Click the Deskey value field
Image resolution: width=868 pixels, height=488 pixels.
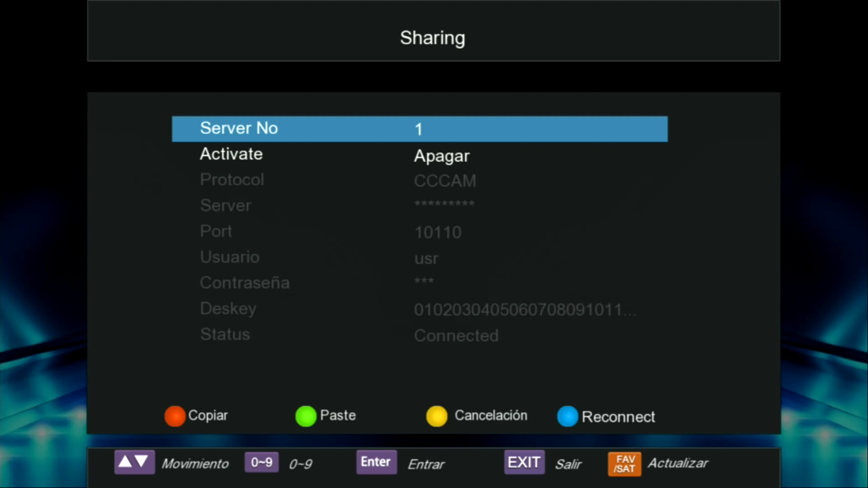524,310
